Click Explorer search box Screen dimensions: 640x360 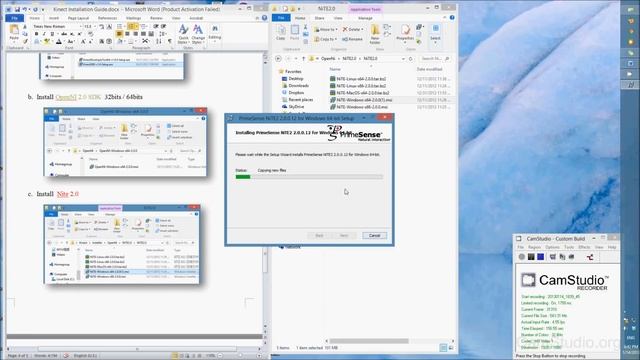[435, 58]
